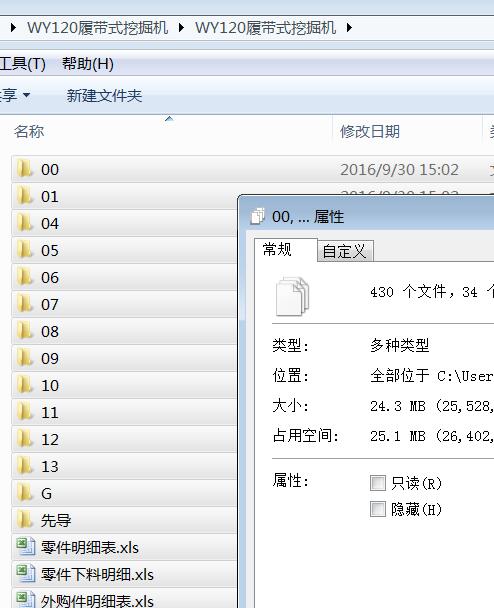Click the G folder name
Image resolution: width=494 pixels, height=608 pixels.
[x=47, y=494]
